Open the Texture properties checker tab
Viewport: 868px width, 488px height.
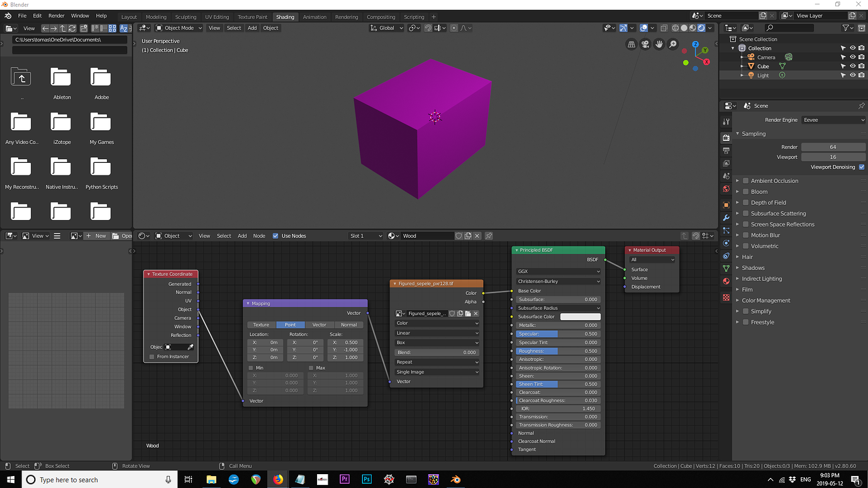(726, 297)
